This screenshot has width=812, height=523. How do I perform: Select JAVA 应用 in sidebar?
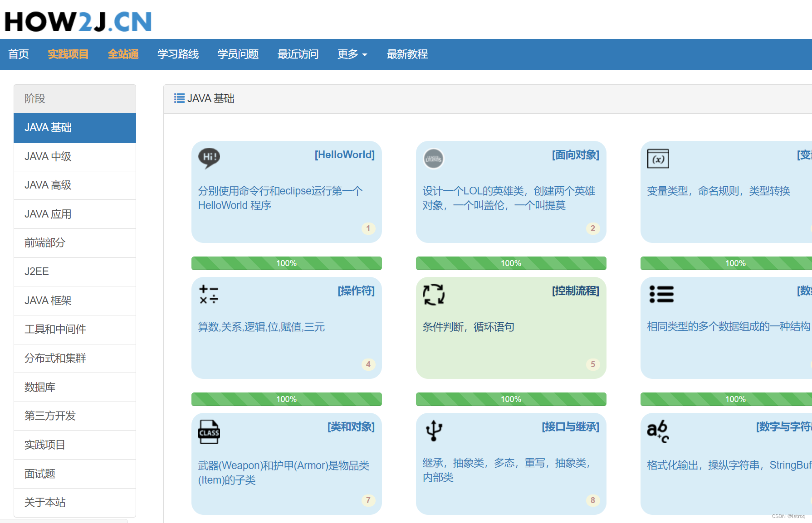click(75, 214)
